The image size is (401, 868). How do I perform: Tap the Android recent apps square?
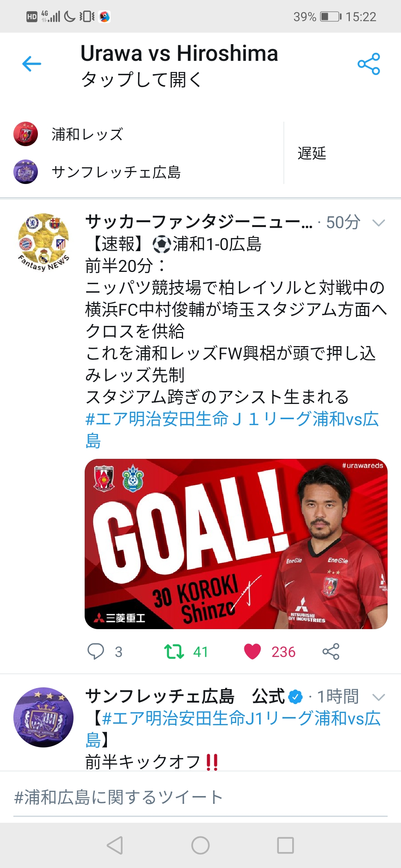click(286, 846)
